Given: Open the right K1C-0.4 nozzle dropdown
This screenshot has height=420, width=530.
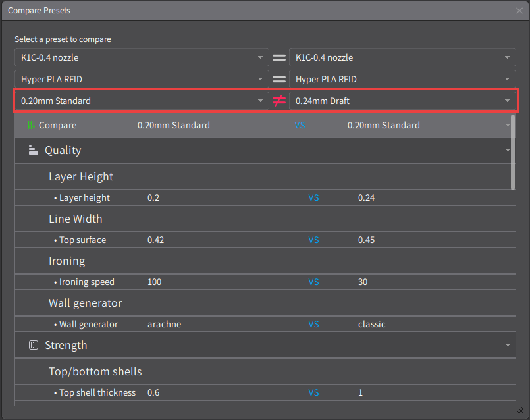Looking at the screenshot, I should point(402,57).
